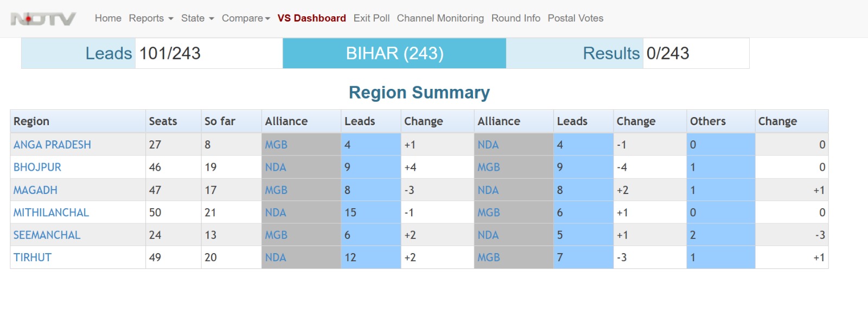Go to the SEEMANCHAL region
The height and width of the screenshot is (310, 868).
[47, 235]
